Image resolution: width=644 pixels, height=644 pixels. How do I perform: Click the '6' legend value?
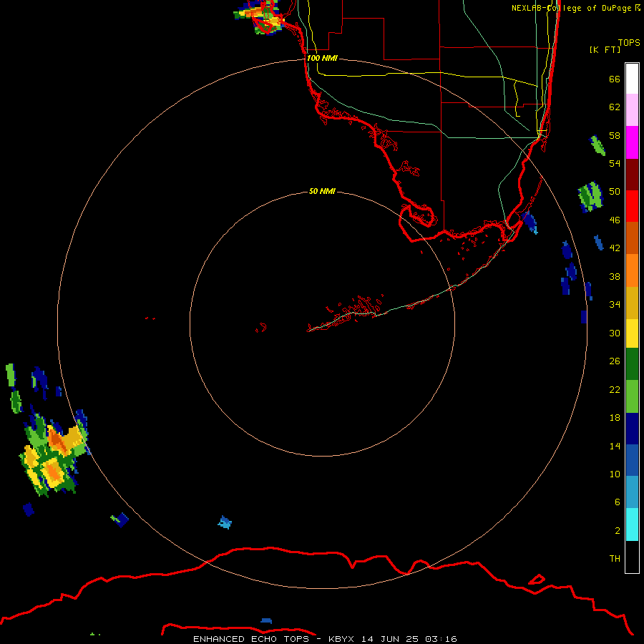click(x=618, y=502)
